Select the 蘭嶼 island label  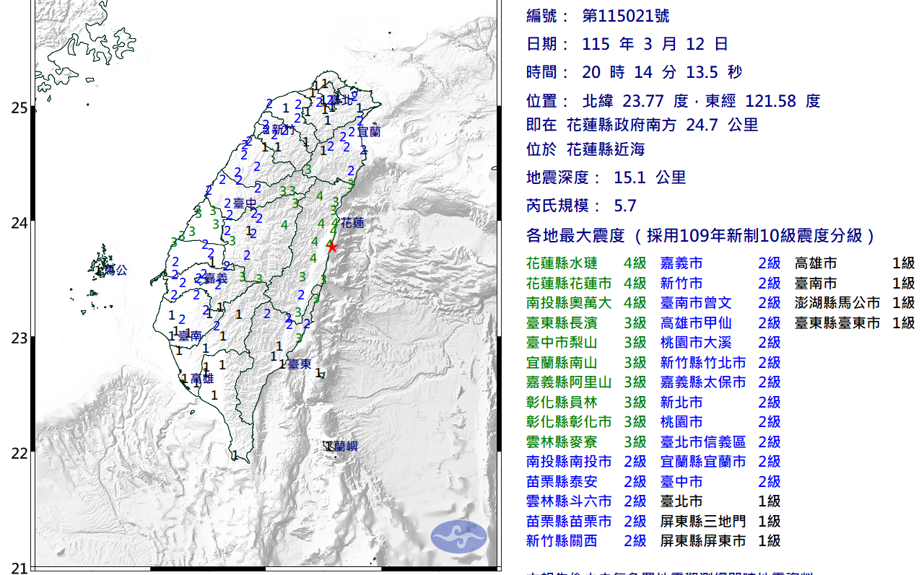click(343, 447)
